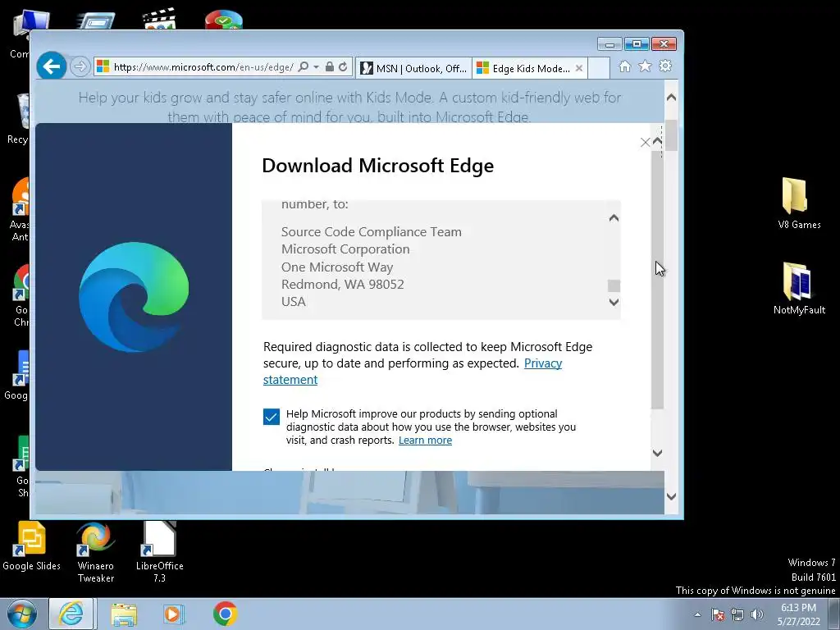
Task: Open the Windows Start button
Action: [21, 614]
